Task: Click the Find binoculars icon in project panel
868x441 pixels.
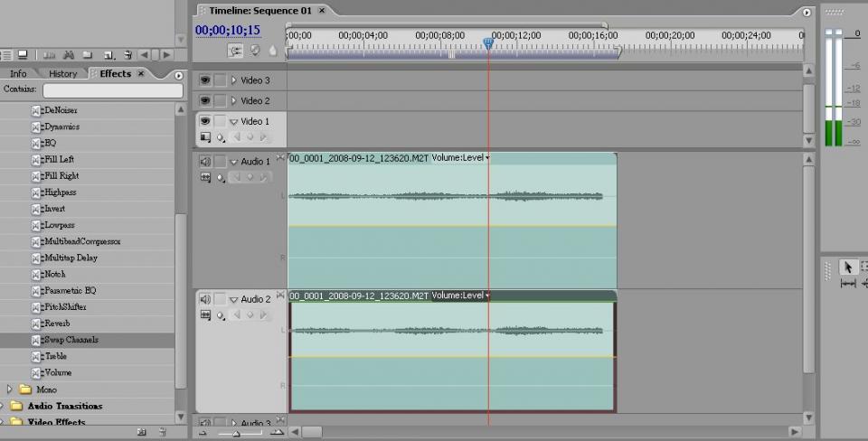Action: point(70,55)
